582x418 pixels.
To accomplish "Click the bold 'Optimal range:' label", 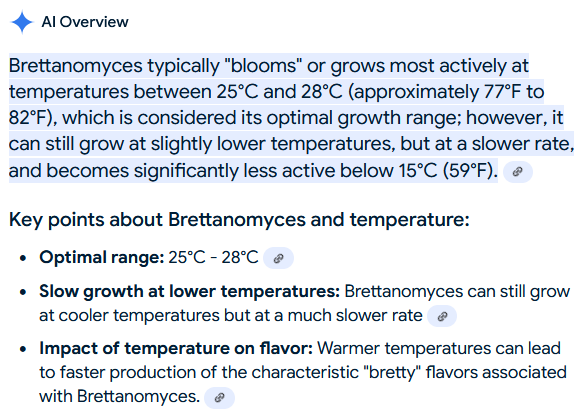I will tap(102, 257).
